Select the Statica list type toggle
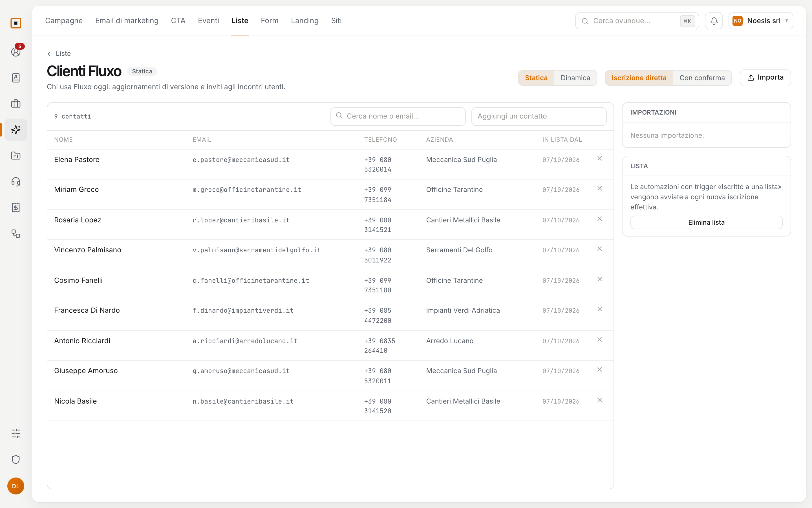Screen dimensions: 812x508 pos(536,78)
